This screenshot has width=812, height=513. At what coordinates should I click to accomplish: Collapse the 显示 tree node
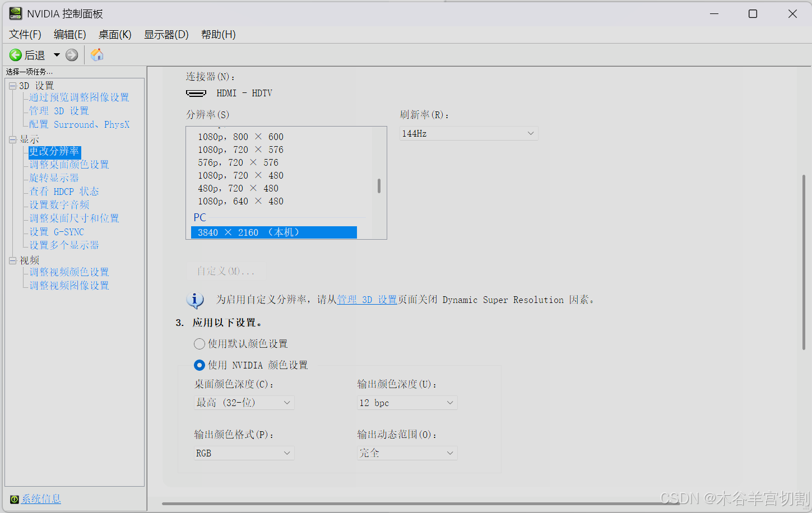13,139
